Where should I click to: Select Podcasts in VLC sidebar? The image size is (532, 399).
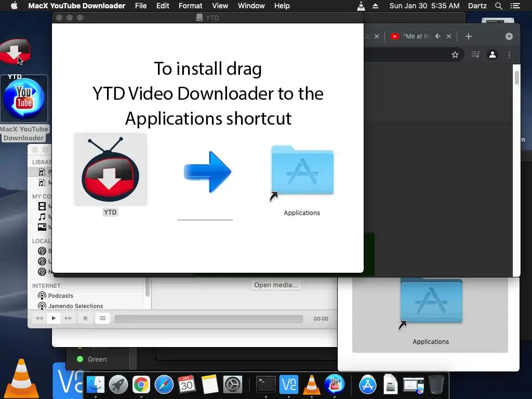point(60,296)
